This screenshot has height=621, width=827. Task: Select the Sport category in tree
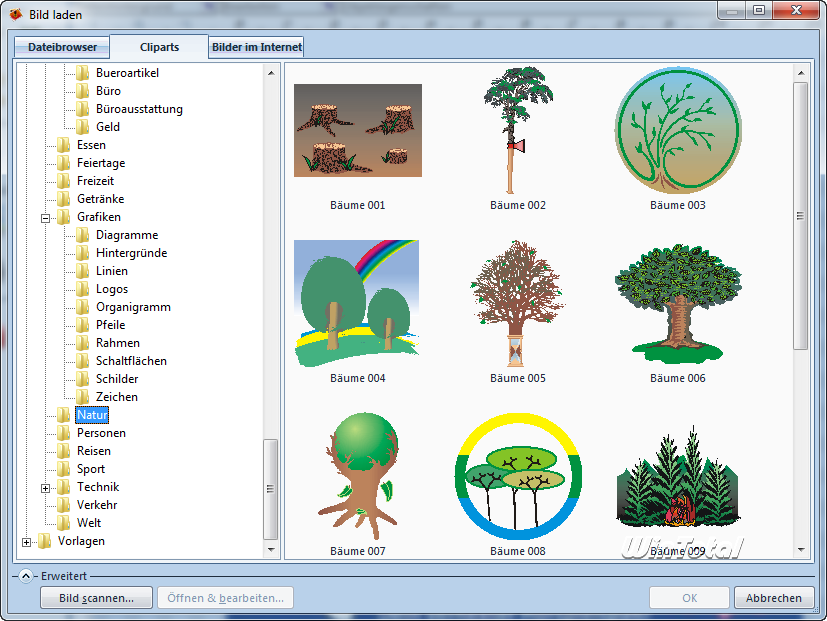[90, 469]
